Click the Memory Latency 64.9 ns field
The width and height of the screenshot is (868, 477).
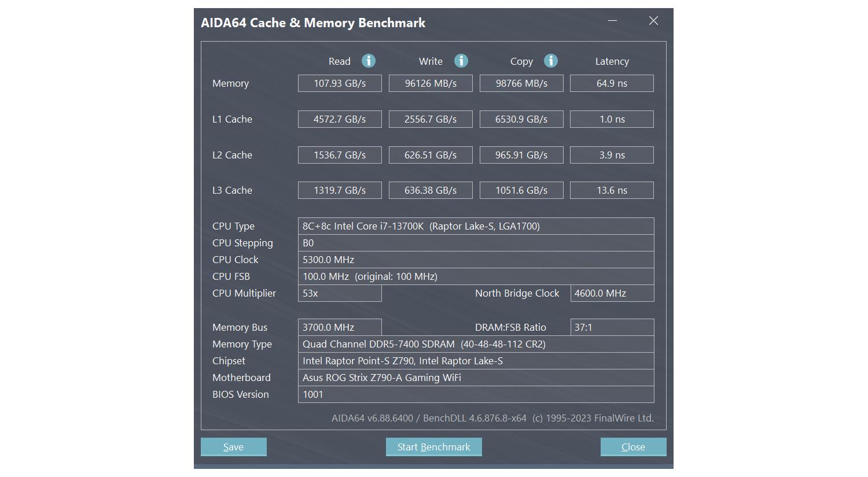pyautogui.click(x=612, y=83)
